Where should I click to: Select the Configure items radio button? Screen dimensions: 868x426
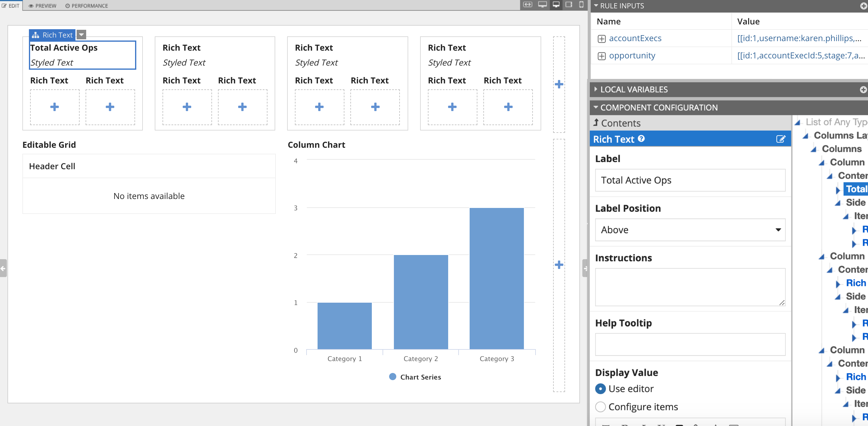601,407
